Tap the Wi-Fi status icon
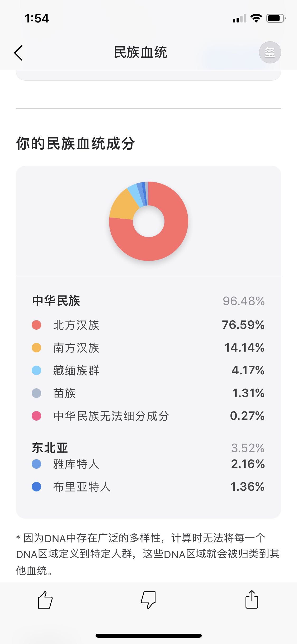The image size is (297, 644). tap(256, 18)
